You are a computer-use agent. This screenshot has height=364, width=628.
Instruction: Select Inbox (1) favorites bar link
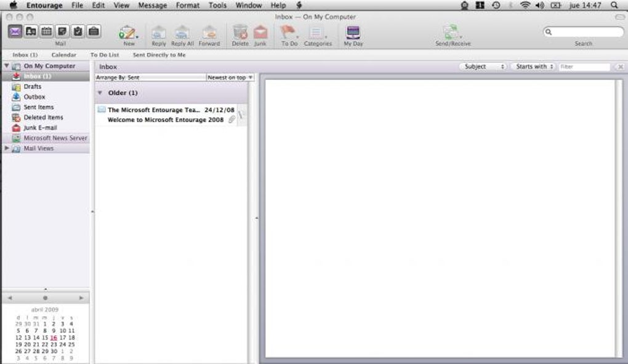pyautogui.click(x=25, y=55)
